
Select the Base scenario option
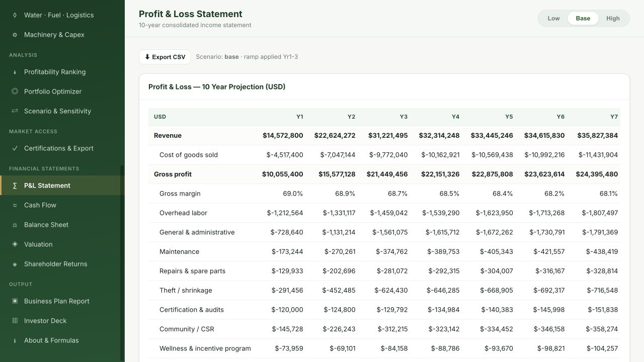click(583, 19)
